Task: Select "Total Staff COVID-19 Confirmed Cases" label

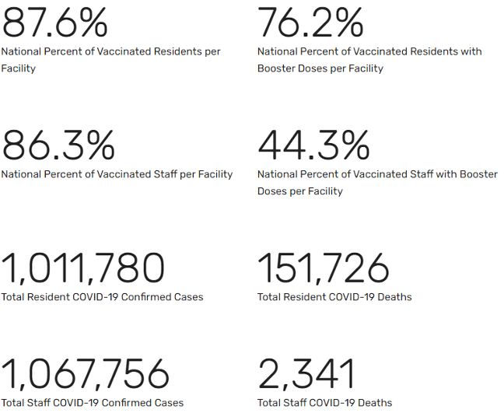Action: 93,403
